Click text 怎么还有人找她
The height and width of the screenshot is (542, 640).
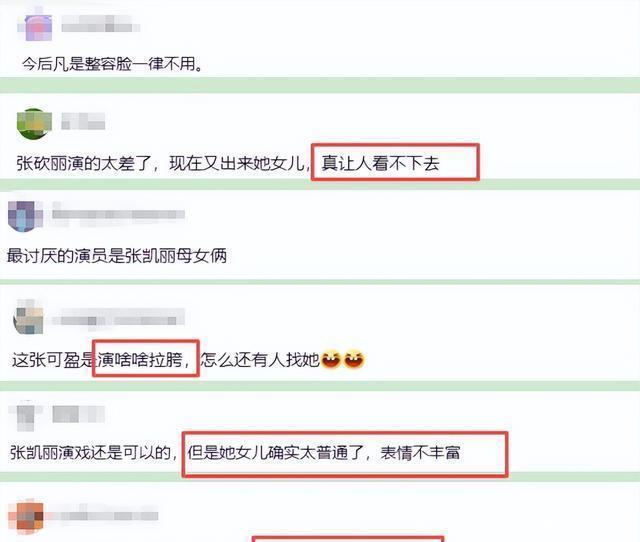click(x=260, y=360)
